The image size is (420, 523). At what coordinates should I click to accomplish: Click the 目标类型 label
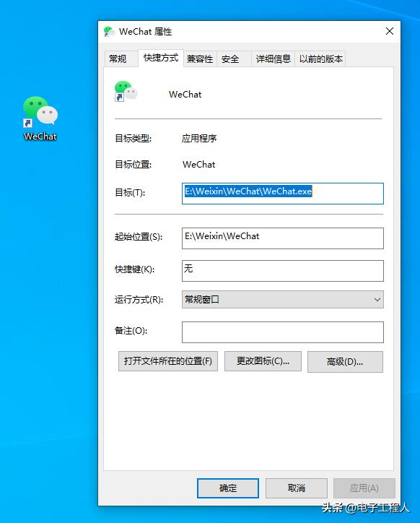pos(133,138)
